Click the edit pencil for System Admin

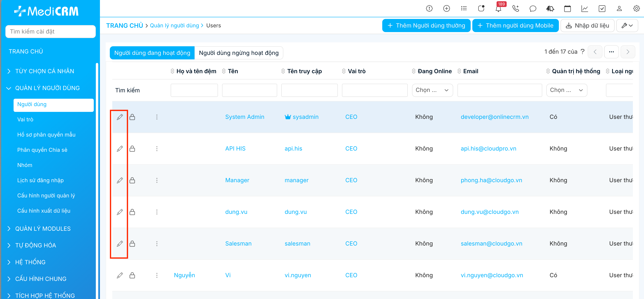[120, 117]
